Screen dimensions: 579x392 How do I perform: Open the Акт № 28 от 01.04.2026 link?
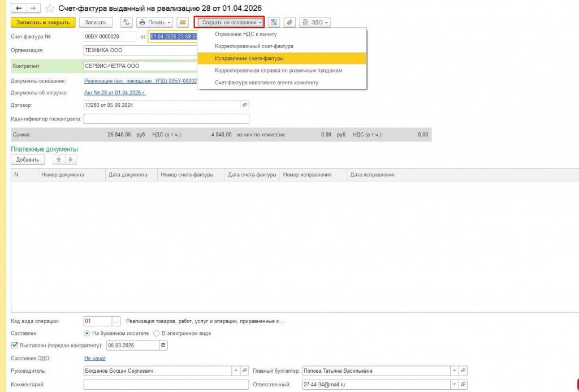pyautogui.click(x=115, y=93)
